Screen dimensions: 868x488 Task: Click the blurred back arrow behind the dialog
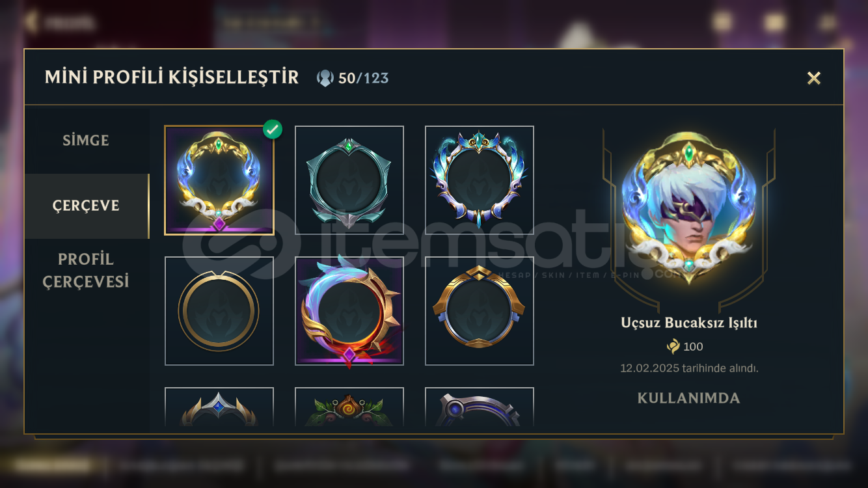[x=30, y=22]
